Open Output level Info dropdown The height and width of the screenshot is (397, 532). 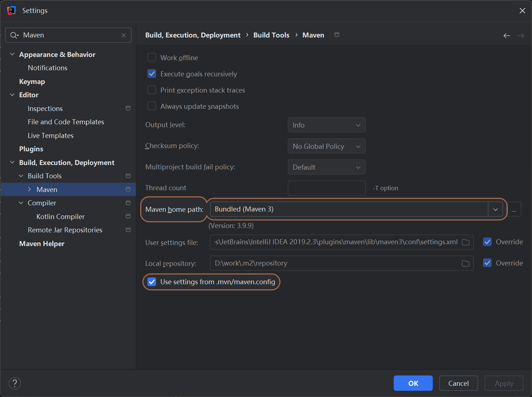pos(327,125)
